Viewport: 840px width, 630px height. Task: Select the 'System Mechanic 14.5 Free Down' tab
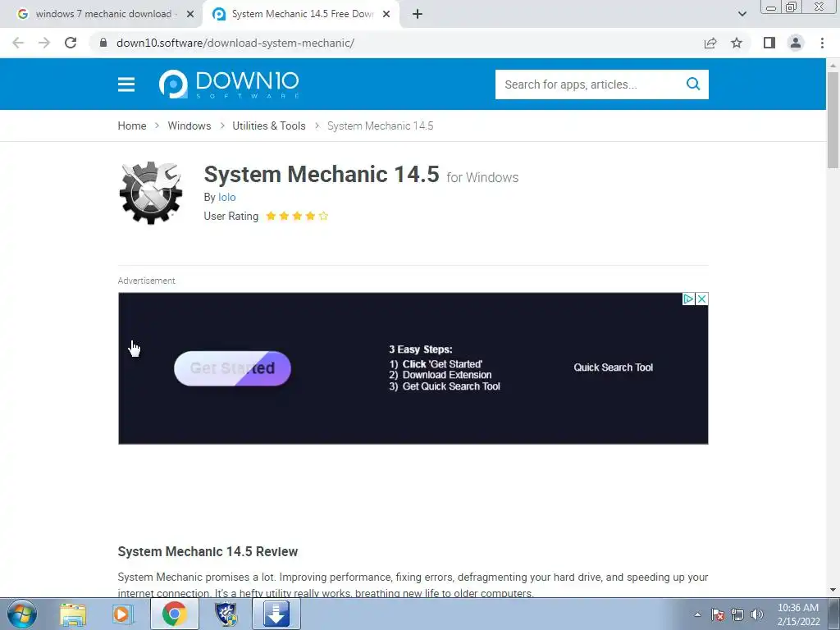point(303,14)
